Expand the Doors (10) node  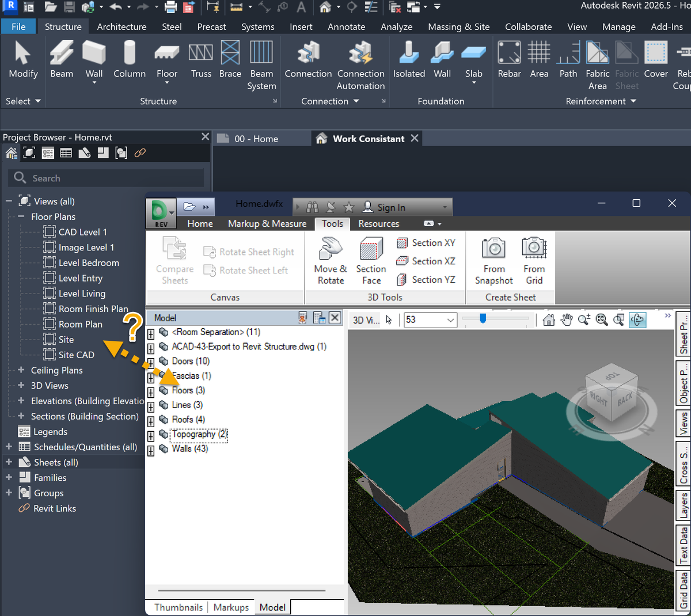coord(151,363)
